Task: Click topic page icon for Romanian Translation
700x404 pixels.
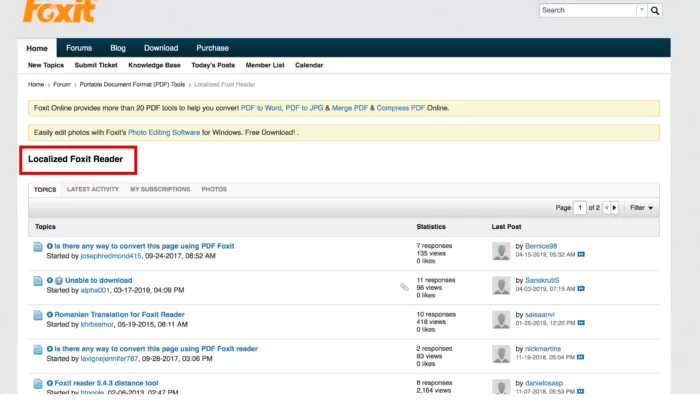Action: (38, 316)
